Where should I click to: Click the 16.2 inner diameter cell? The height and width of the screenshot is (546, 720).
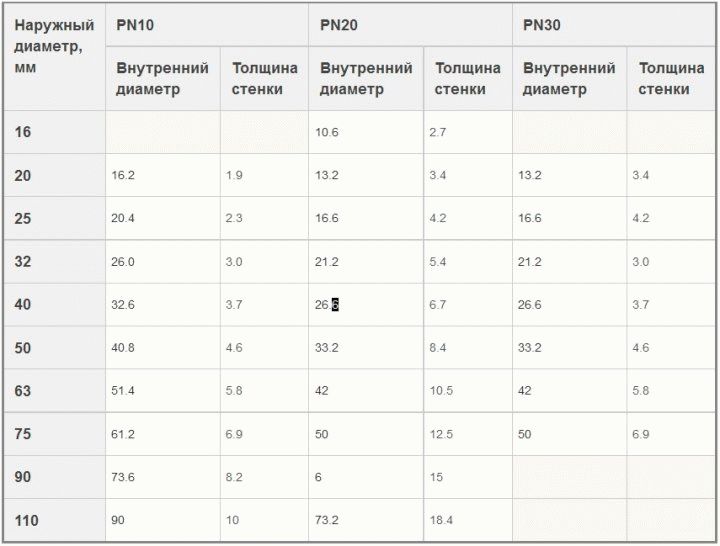pyautogui.click(x=123, y=175)
